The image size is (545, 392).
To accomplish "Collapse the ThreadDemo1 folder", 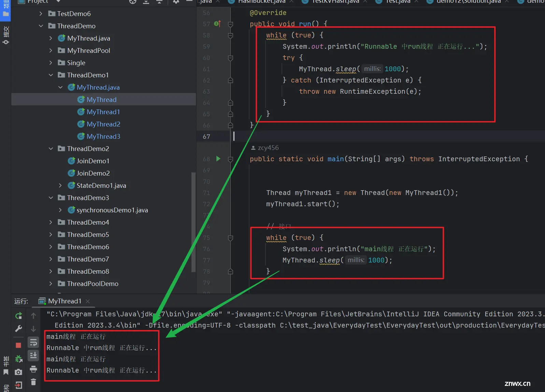I will click(x=51, y=75).
